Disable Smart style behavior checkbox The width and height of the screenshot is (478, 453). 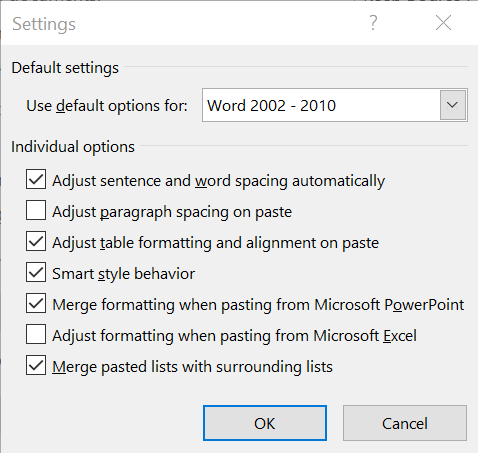(36, 272)
